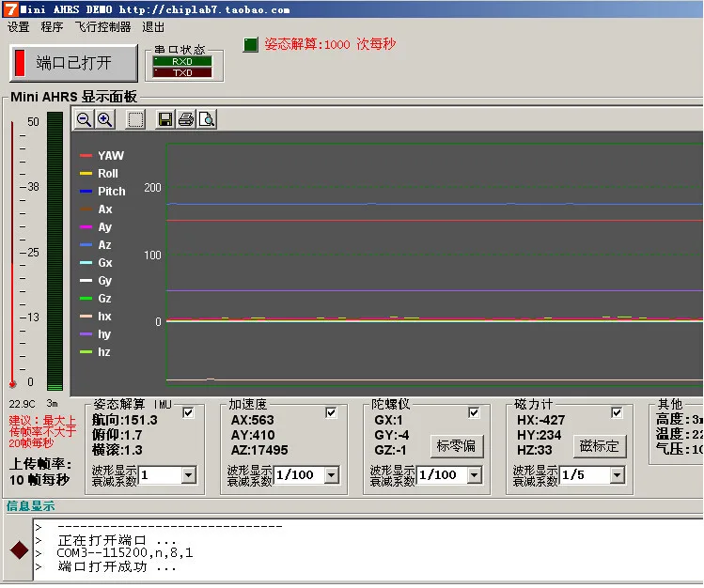
Task: Click the 端口打开成功 log line
Action: pyautogui.click(x=117, y=567)
